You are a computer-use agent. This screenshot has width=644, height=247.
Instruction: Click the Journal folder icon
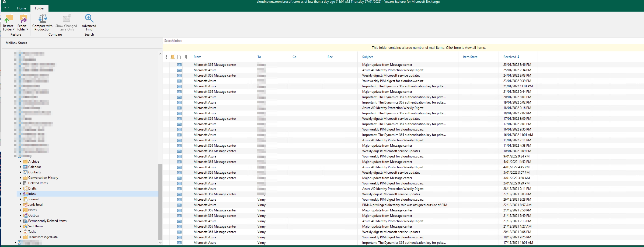pyautogui.click(x=25, y=199)
